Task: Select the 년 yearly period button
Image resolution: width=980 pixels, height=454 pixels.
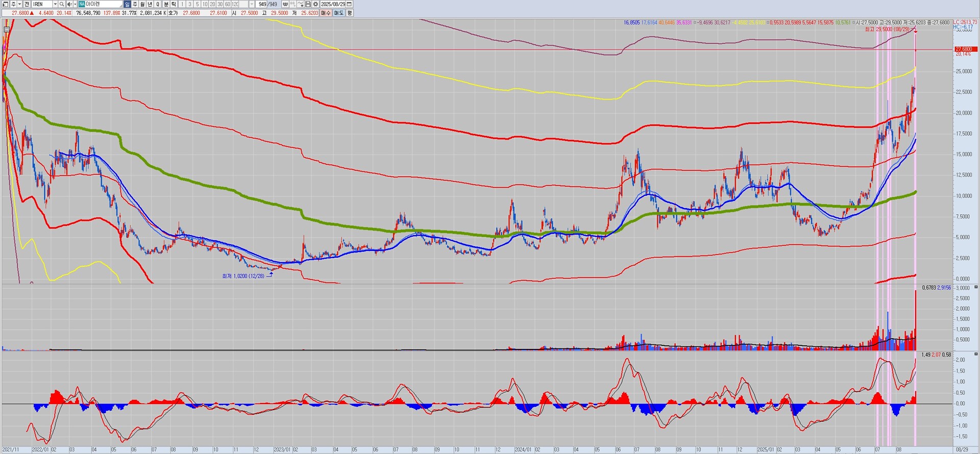Action: pyautogui.click(x=150, y=4)
